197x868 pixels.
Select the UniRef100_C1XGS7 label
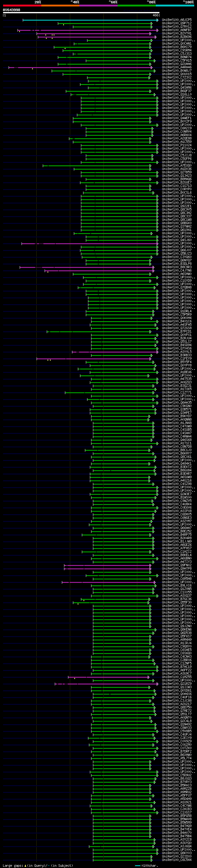point(177,812)
